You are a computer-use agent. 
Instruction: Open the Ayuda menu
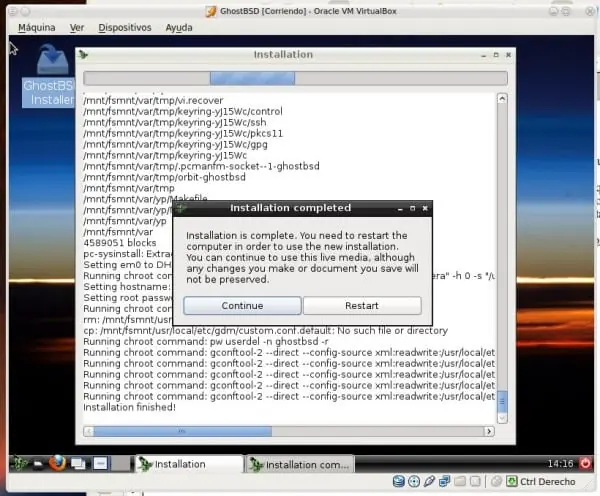click(179, 28)
